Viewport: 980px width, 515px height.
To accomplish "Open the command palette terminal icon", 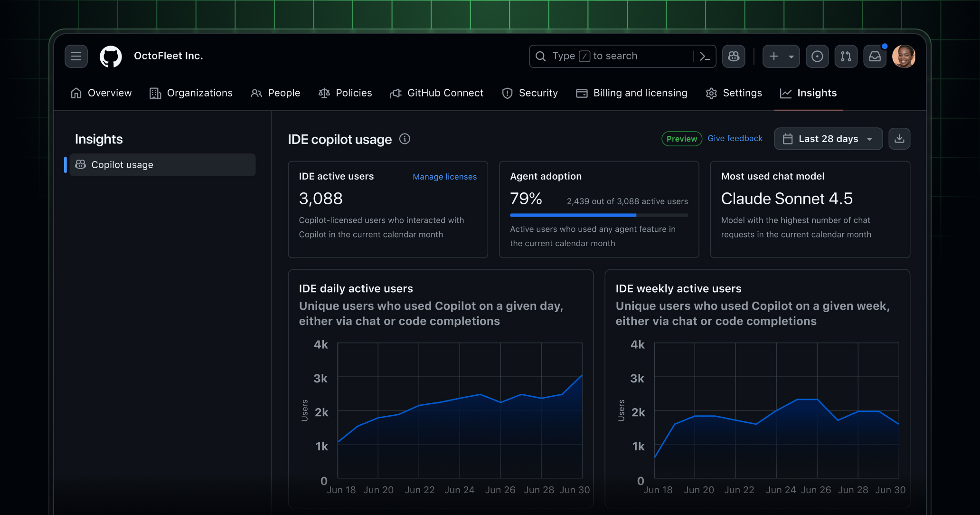I will click(705, 56).
